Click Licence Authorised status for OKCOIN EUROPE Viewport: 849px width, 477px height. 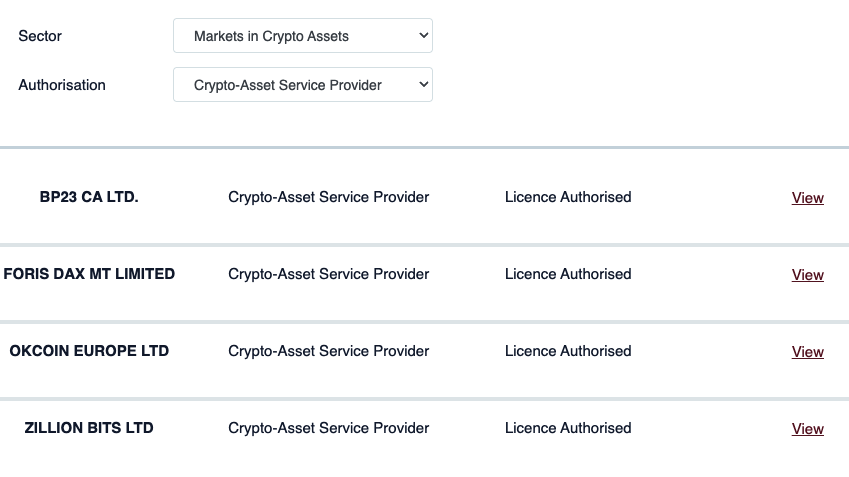[x=568, y=351]
